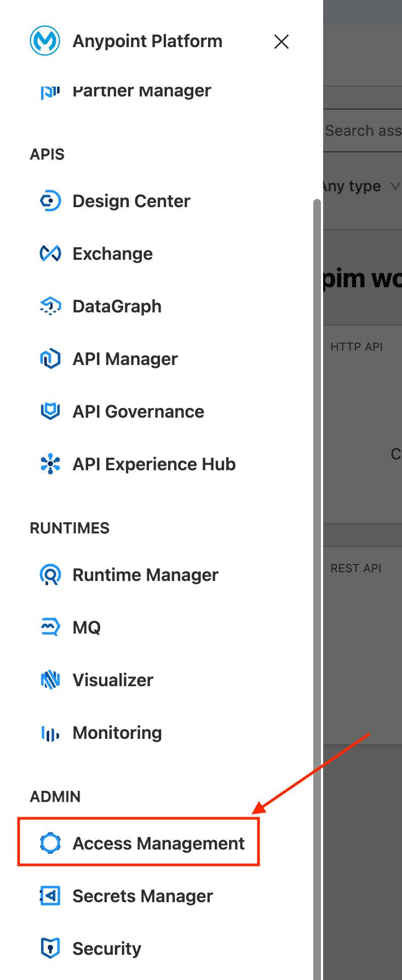402x980 pixels.
Task: Open Secrets Manager
Action: (142, 896)
